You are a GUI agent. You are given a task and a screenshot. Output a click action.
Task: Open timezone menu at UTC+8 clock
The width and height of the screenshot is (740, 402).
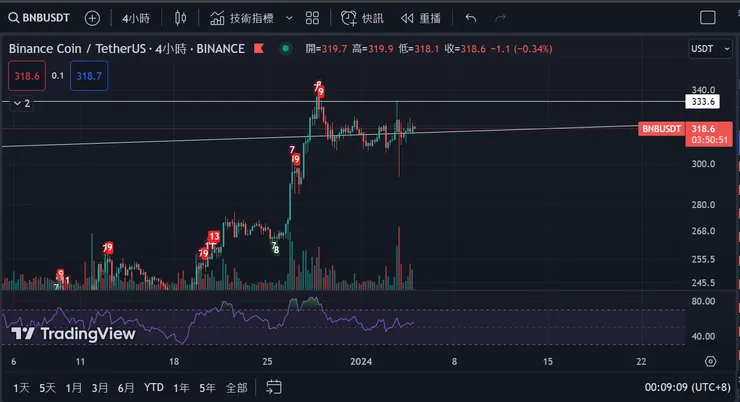[x=687, y=387]
